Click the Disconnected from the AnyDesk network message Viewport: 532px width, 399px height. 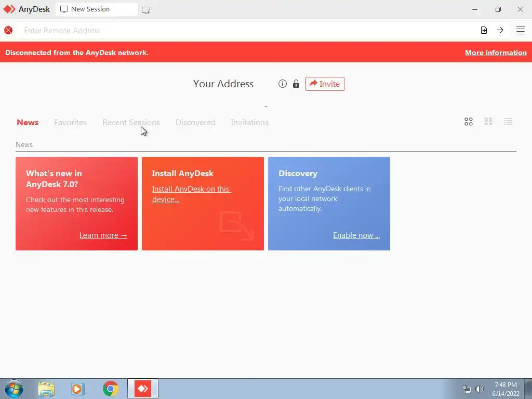[77, 52]
